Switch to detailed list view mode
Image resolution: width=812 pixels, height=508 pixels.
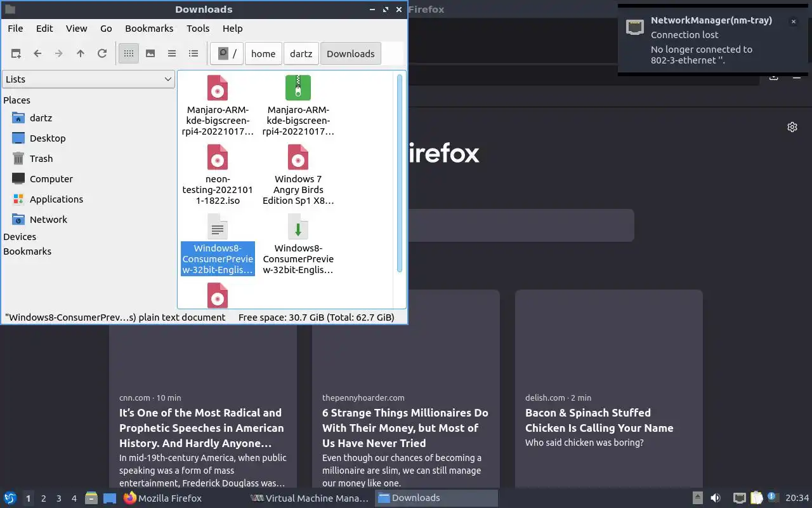point(193,54)
